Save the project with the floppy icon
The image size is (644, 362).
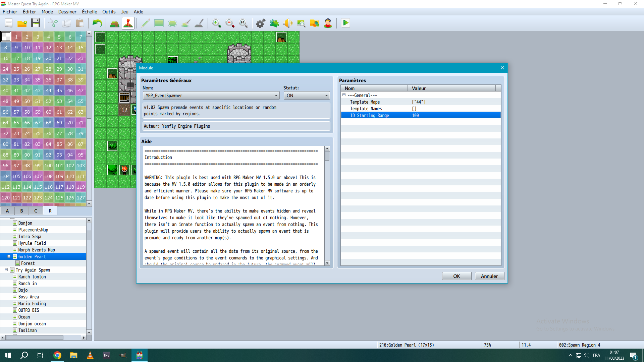click(x=36, y=23)
